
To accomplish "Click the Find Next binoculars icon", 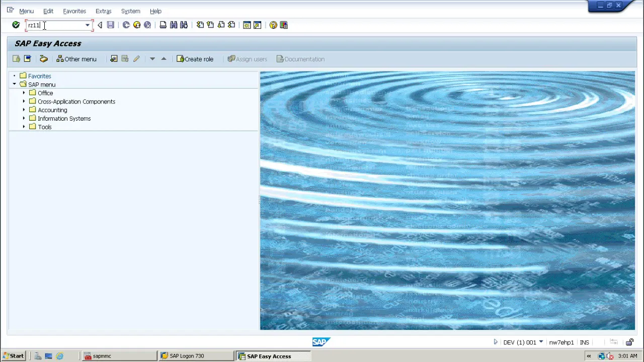I will pos(184,25).
